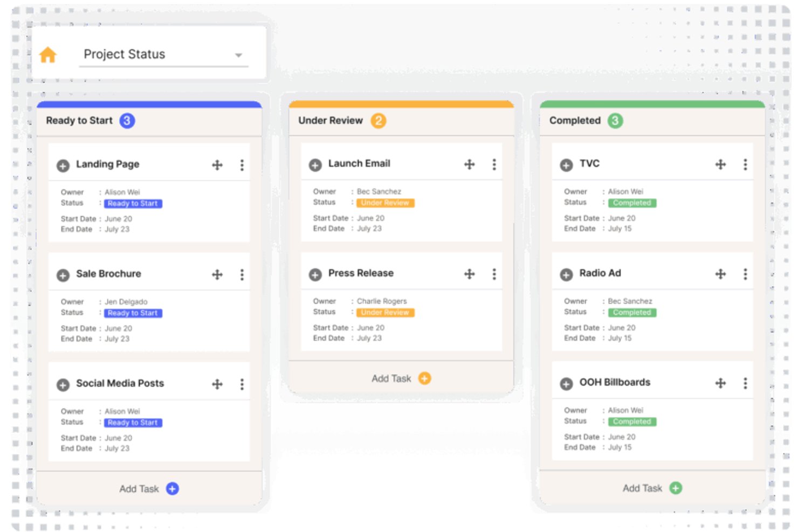Viewport: 798px width, 532px height.
Task: Click the Under Review count badge
Action: click(379, 121)
